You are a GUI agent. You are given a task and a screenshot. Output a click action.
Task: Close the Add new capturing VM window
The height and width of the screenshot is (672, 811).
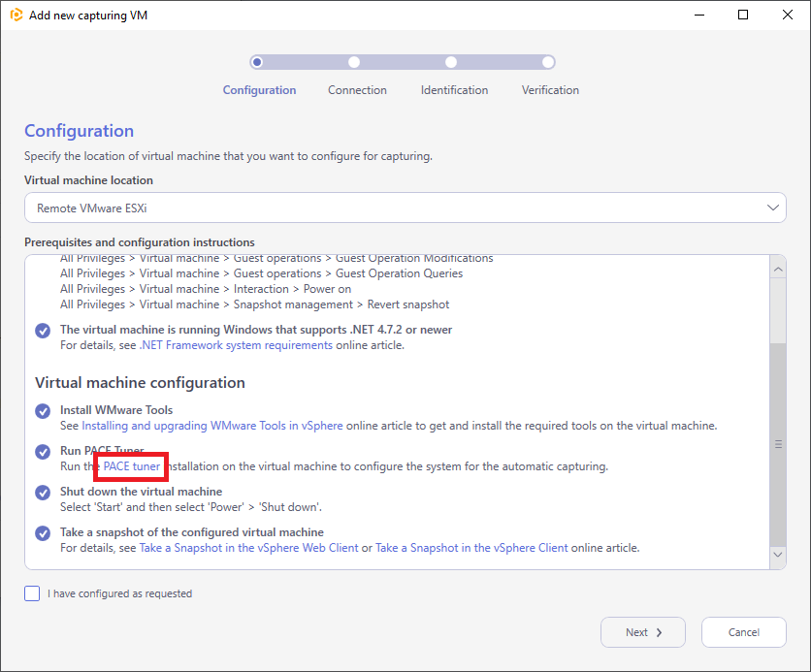pyautogui.click(x=787, y=15)
